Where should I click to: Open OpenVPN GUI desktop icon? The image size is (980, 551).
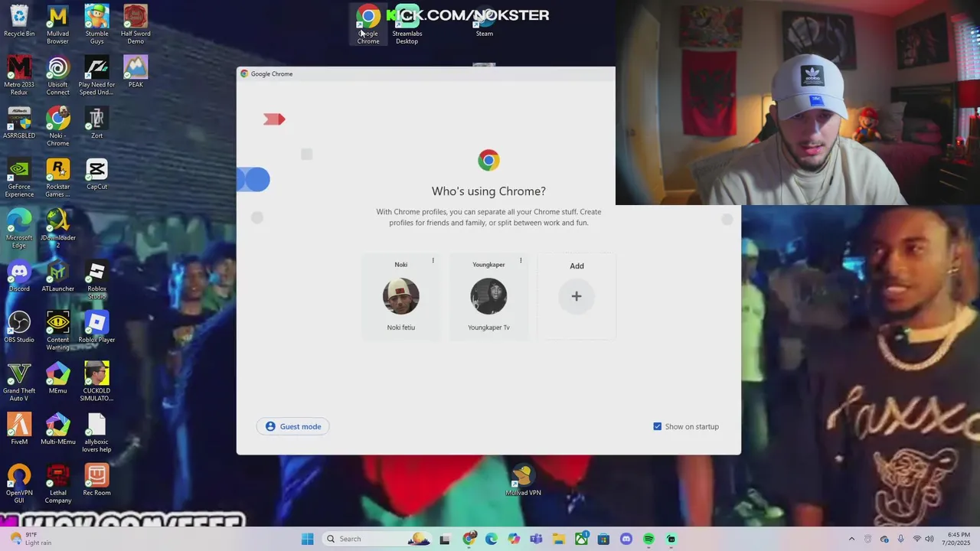tap(19, 484)
